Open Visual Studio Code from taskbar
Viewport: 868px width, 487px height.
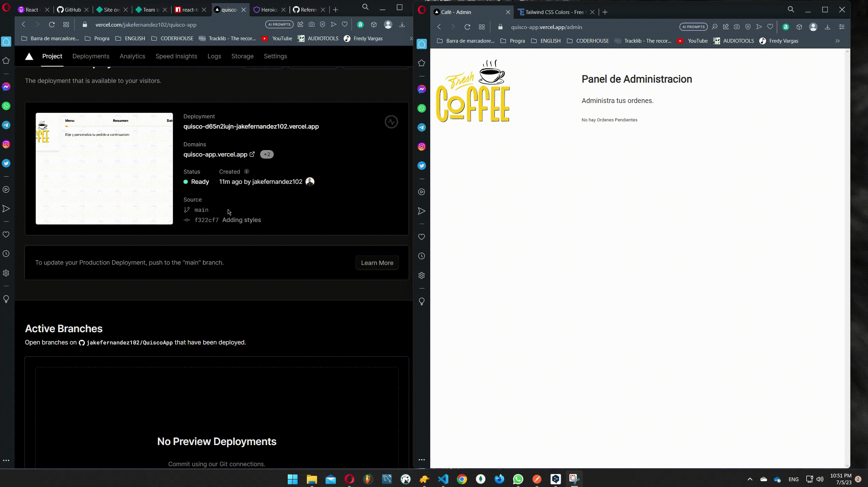(x=443, y=479)
